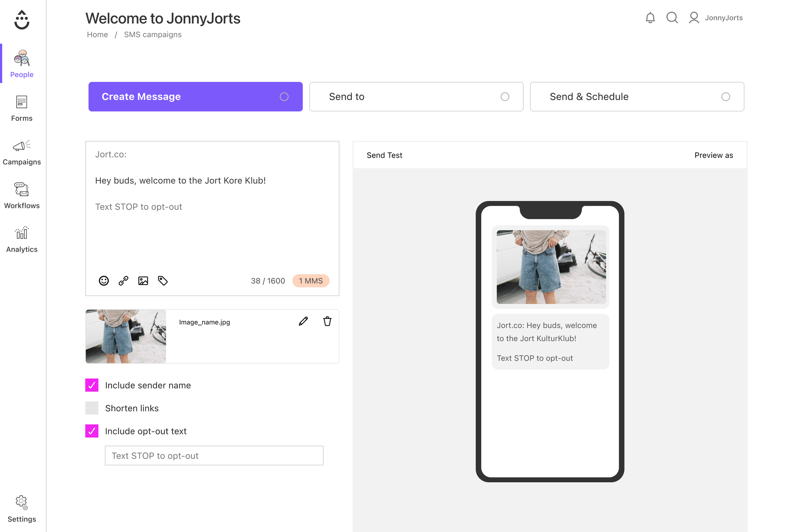Switch to the Send to step
The image size is (787, 532).
pyautogui.click(x=416, y=97)
